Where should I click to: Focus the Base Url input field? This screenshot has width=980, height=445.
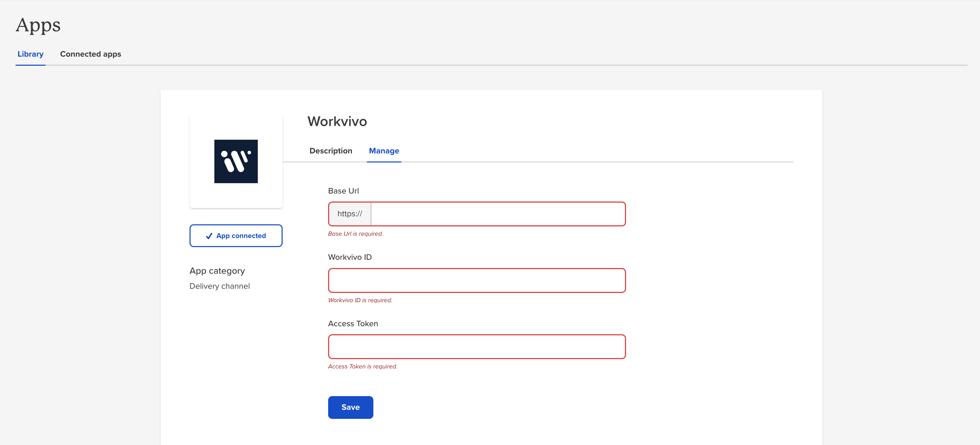pyautogui.click(x=498, y=214)
